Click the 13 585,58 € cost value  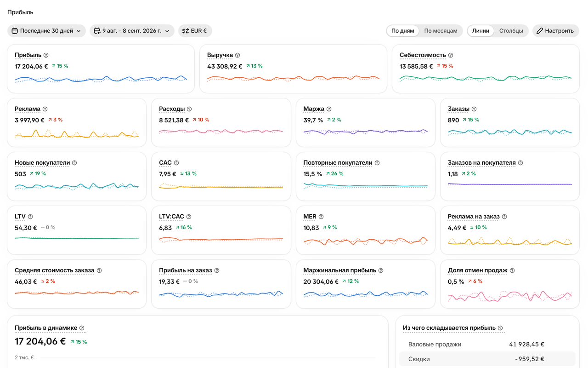[x=416, y=66]
